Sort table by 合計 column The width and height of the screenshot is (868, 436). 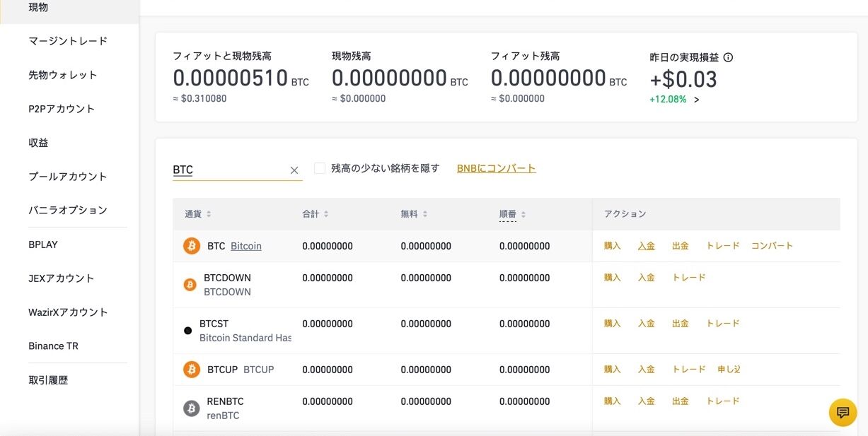[x=316, y=214]
